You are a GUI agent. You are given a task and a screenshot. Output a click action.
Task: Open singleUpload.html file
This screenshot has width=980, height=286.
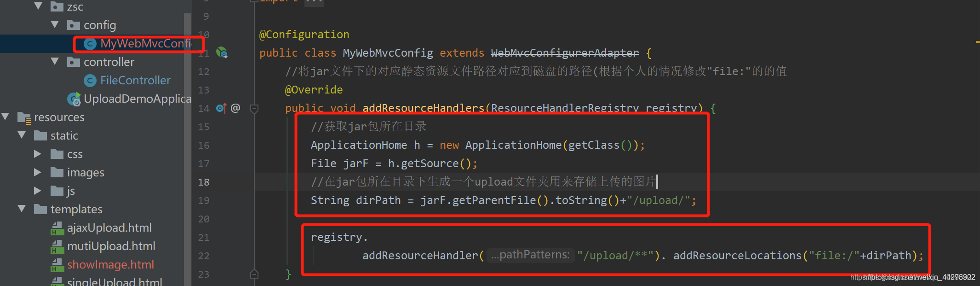point(115,281)
